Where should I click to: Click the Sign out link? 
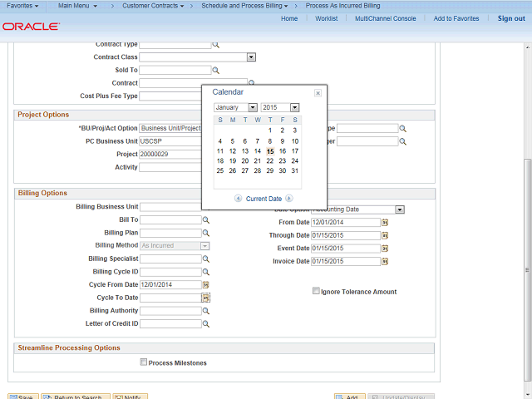pos(511,18)
